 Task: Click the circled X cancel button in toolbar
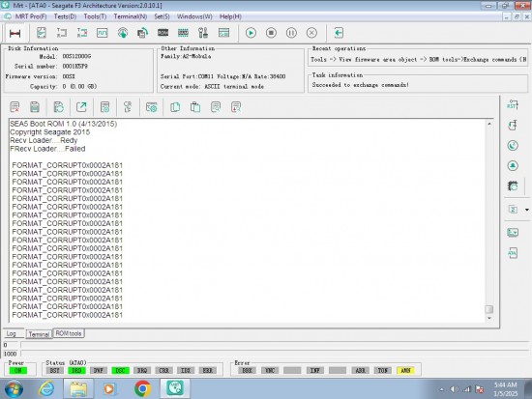[x=311, y=33]
